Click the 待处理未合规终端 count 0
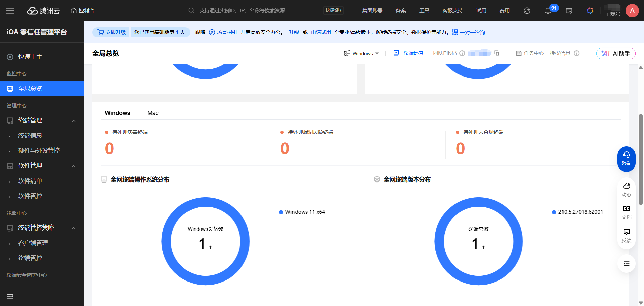Image resolution: width=644 pixels, height=306 pixels. coord(460,148)
